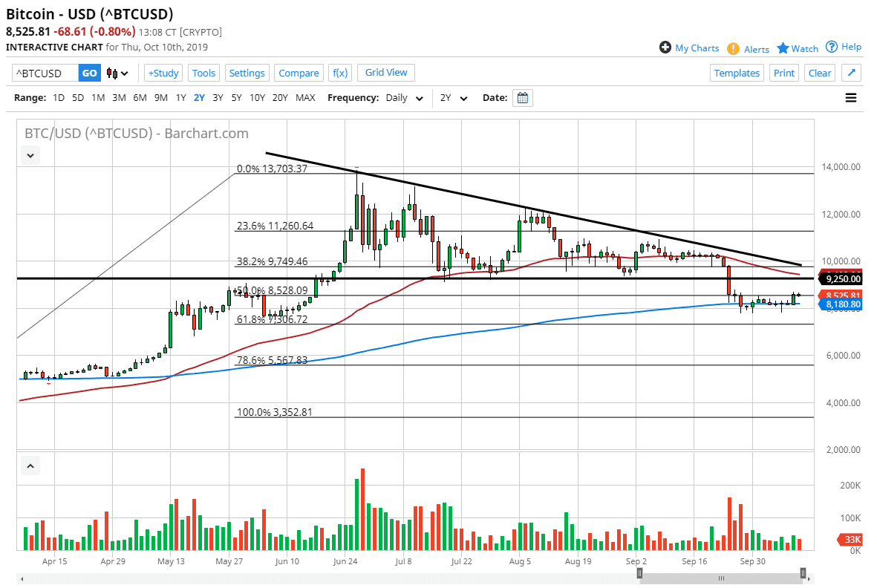Collapse the main chart panel chevron
This screenshot has height=588, width=877.
click(30, 155)
